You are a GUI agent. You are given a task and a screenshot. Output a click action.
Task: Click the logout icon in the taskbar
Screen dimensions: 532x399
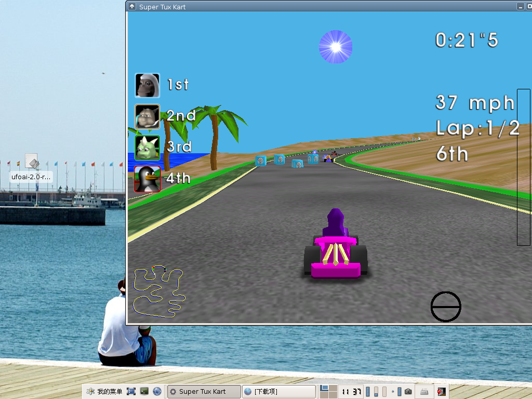(442, 392)
